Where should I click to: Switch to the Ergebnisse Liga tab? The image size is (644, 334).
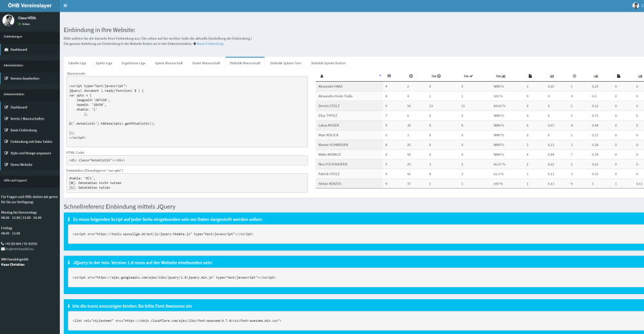(133, 63)
